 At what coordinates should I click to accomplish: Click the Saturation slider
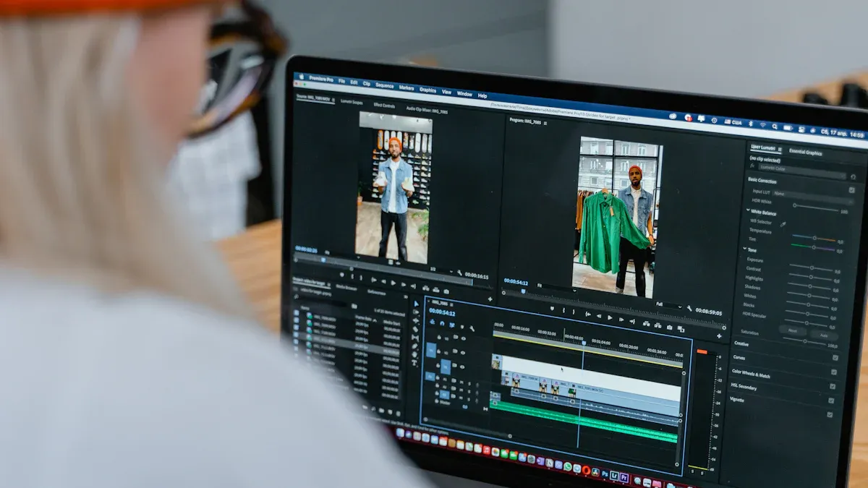pos(804,341)
